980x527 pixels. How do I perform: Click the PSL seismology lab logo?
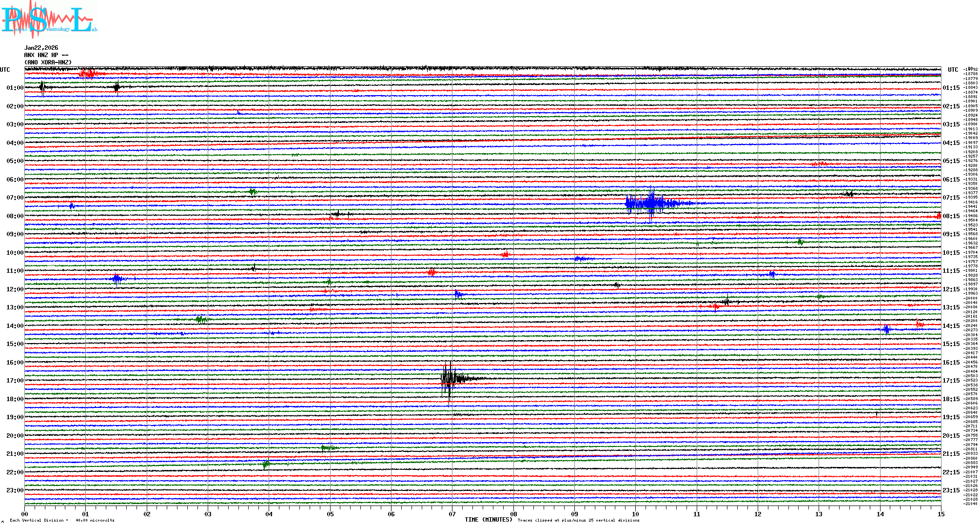pyautogui.click(x=49, y=20)
